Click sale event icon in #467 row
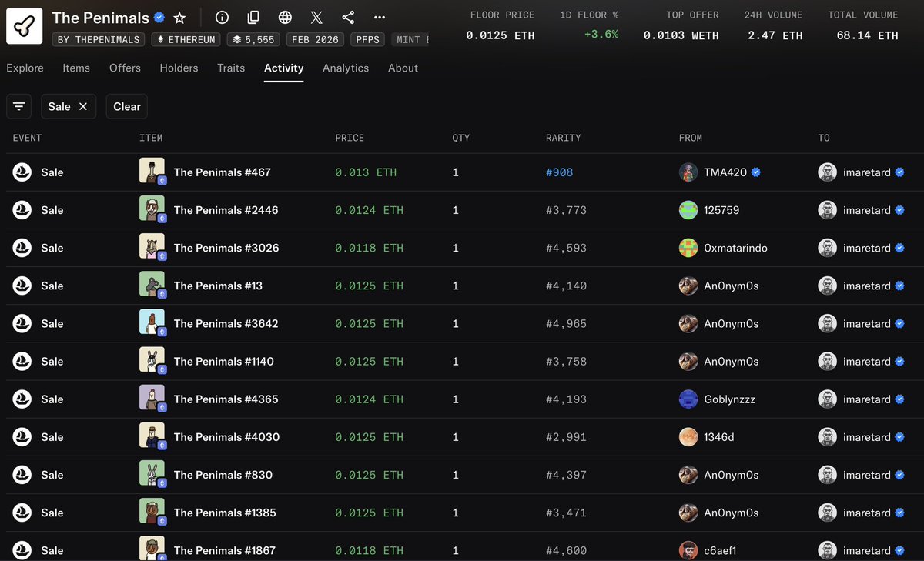 pyautogui.click(x=22, y=172)
